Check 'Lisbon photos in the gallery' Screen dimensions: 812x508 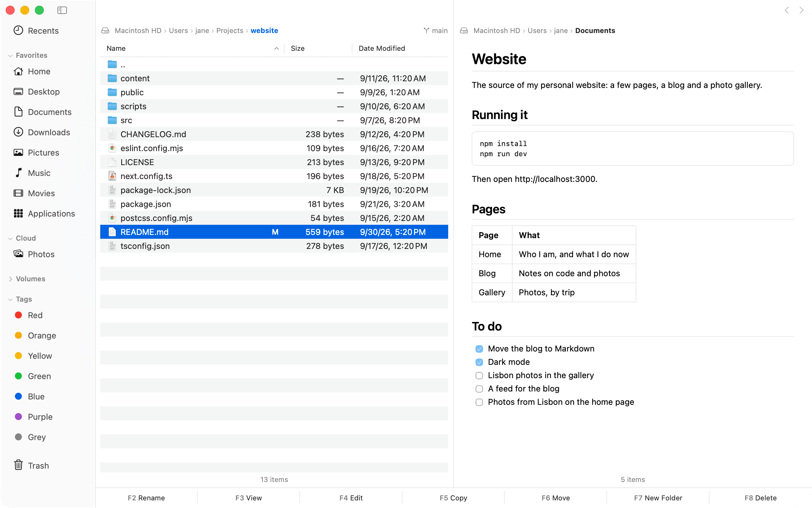pyautogui.click(x=479, y=375)
